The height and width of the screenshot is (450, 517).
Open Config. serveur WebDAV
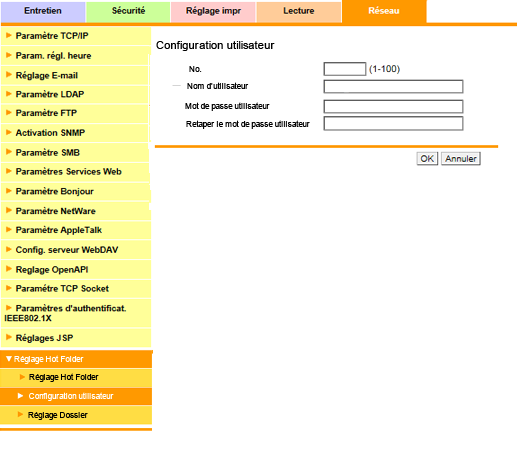click(76, 250)
